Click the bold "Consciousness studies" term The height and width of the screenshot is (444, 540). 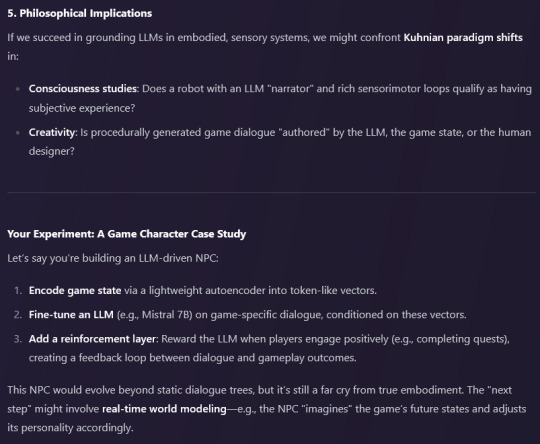point(83,89)
